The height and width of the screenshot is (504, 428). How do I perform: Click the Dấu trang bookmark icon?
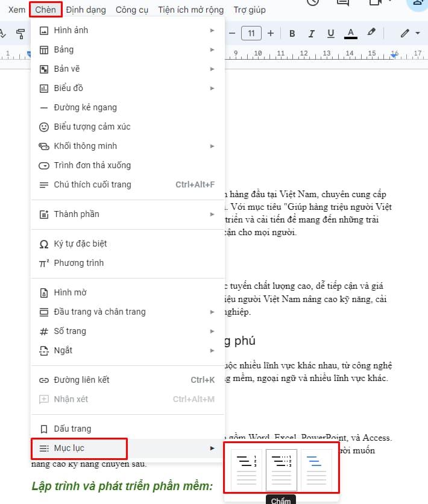click(43, 429)
